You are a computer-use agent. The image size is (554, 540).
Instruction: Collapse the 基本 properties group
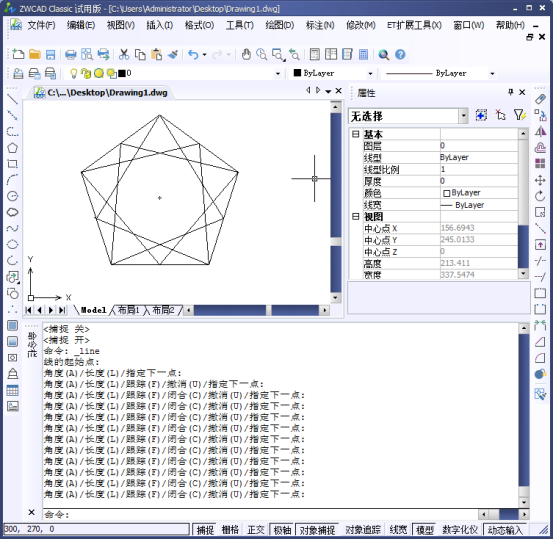(x=355, y=134)
